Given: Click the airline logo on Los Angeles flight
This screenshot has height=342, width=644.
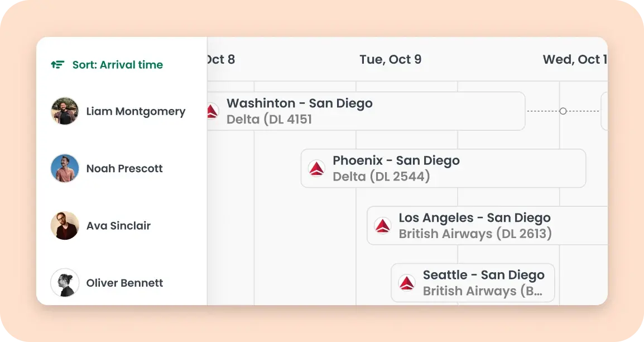Looking at the screenshot, I should click(x=383, y=226).
